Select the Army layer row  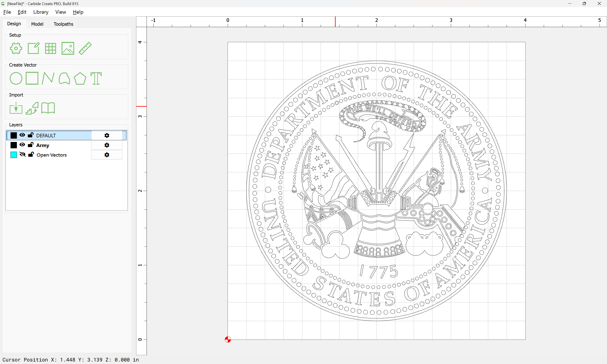[66, 145]
